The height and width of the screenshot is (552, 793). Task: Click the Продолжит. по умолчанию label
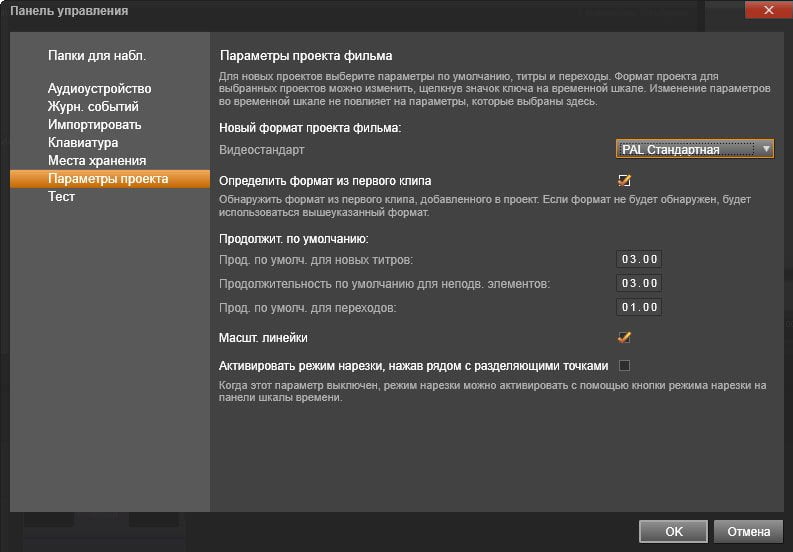pyautogui.click(x=293, y=239)
